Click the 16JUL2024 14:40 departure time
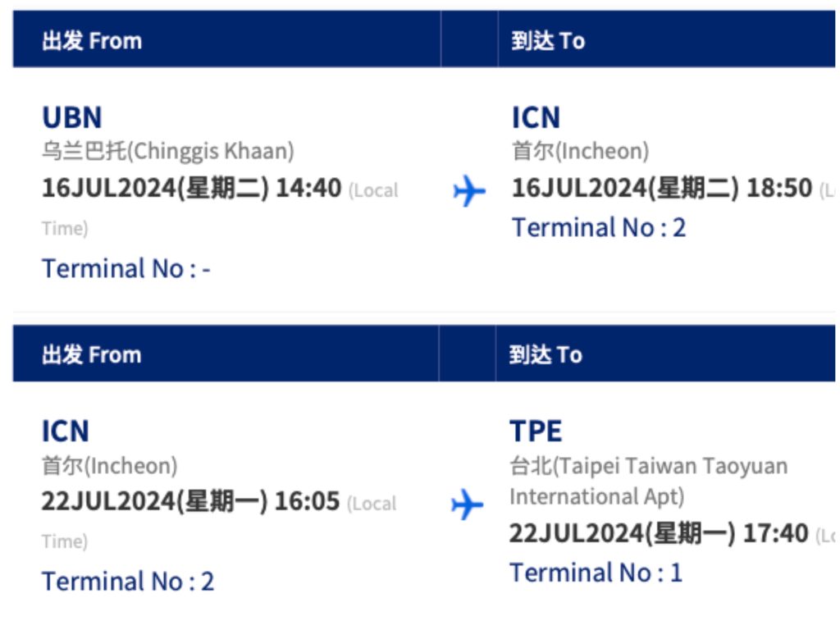The image size is (840, 630). tap(191, 188)
